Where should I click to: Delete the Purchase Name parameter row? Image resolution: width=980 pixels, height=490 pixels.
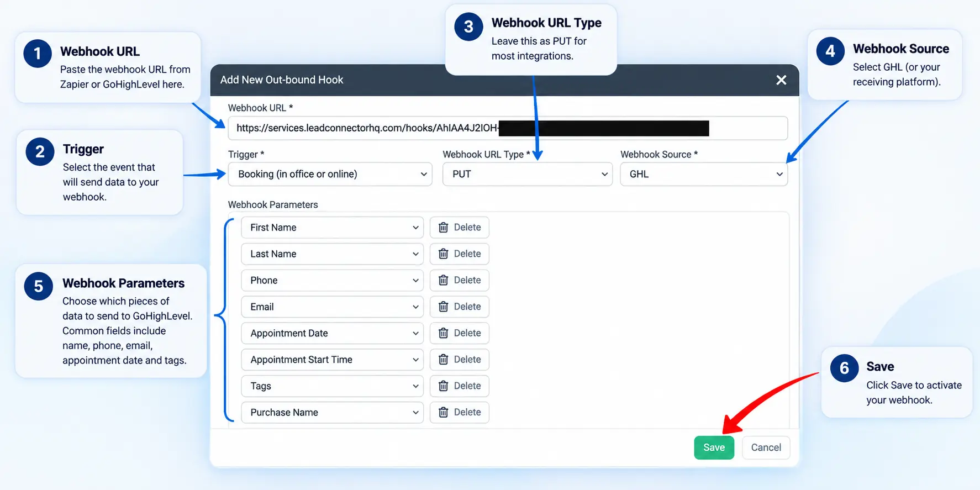pyautogui.click(x=460, y=413)
